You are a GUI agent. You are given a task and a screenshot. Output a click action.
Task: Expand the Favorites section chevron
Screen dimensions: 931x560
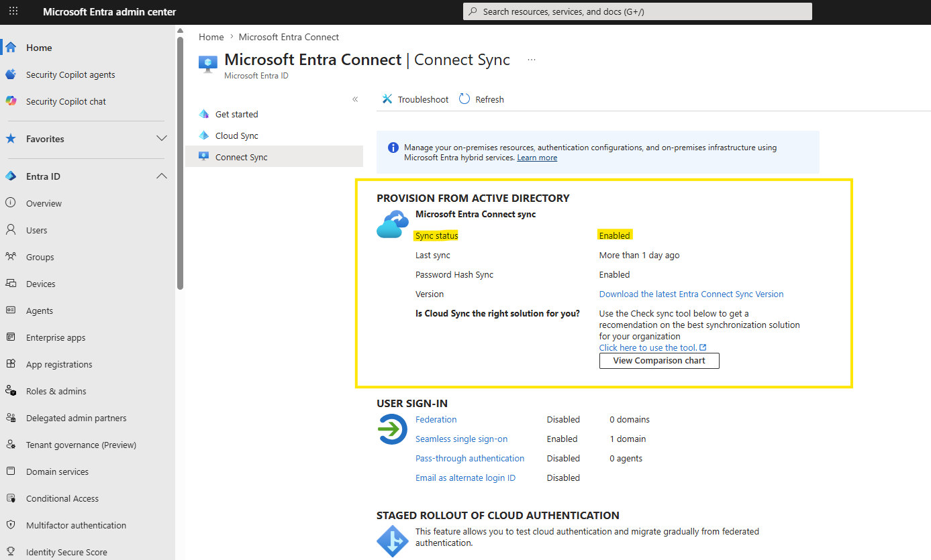(161, 138)
